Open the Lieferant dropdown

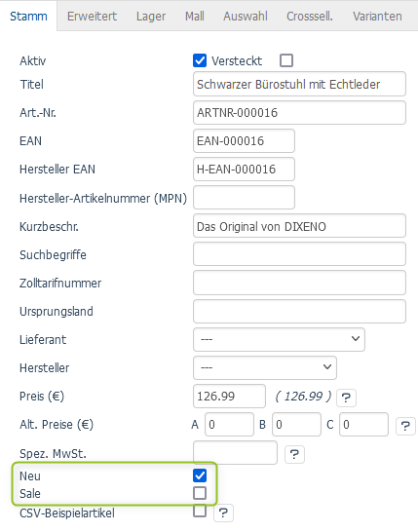coord(279,339)
